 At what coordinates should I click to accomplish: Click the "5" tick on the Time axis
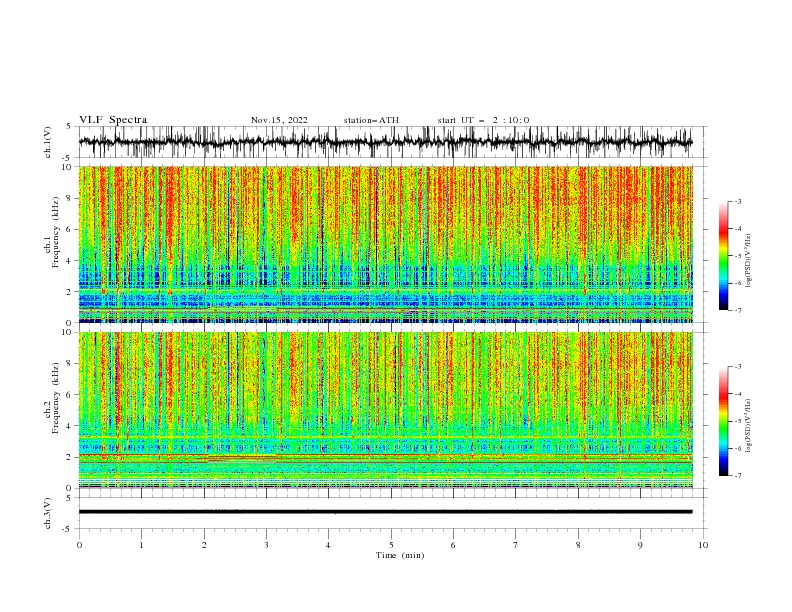(391, 545)
